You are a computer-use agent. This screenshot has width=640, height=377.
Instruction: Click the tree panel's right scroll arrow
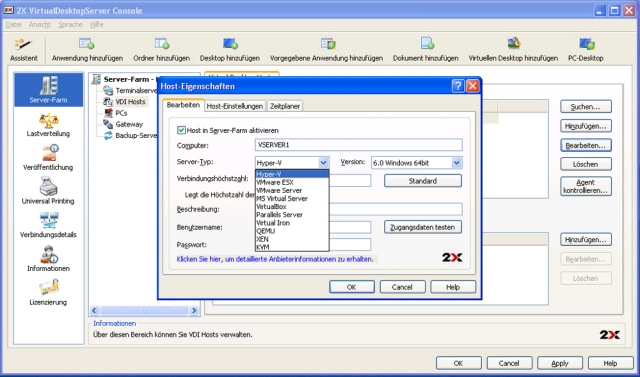click(x=194, y=311)
